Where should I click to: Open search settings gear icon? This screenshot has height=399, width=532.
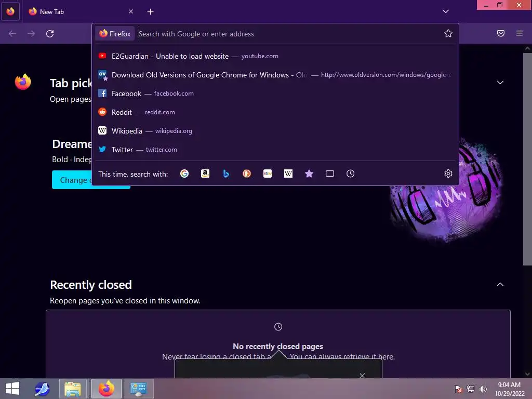[448, 174]
